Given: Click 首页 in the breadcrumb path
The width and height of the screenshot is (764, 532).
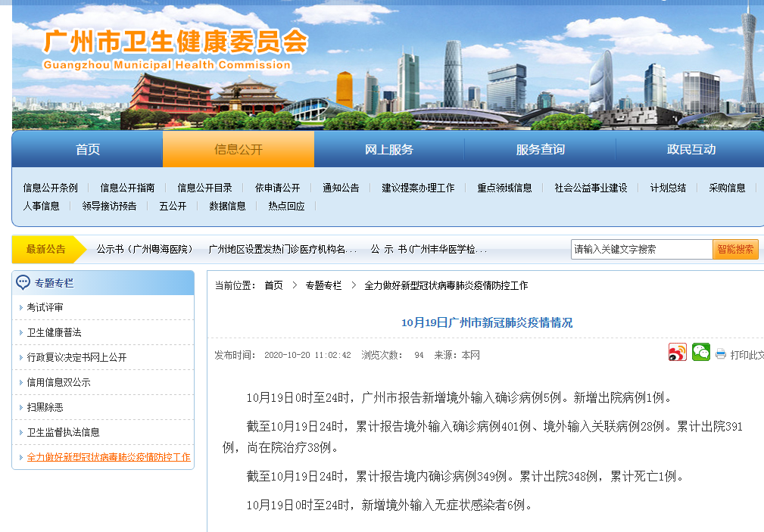Looking at the screenshot, I should 273,285.
